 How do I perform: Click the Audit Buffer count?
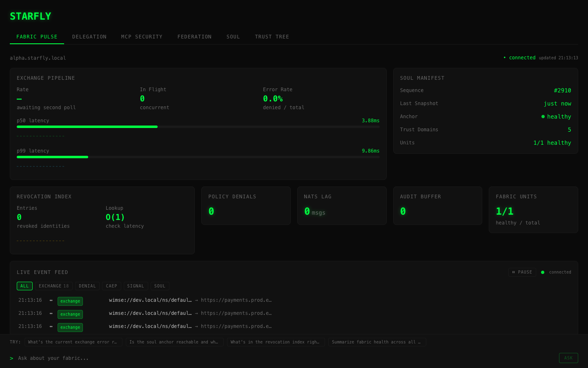403,211
